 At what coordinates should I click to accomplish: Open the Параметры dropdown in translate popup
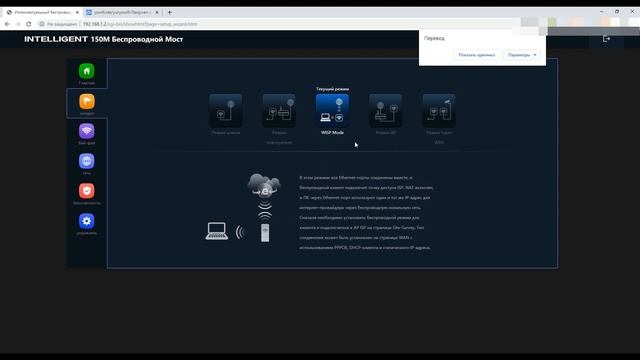522,55
